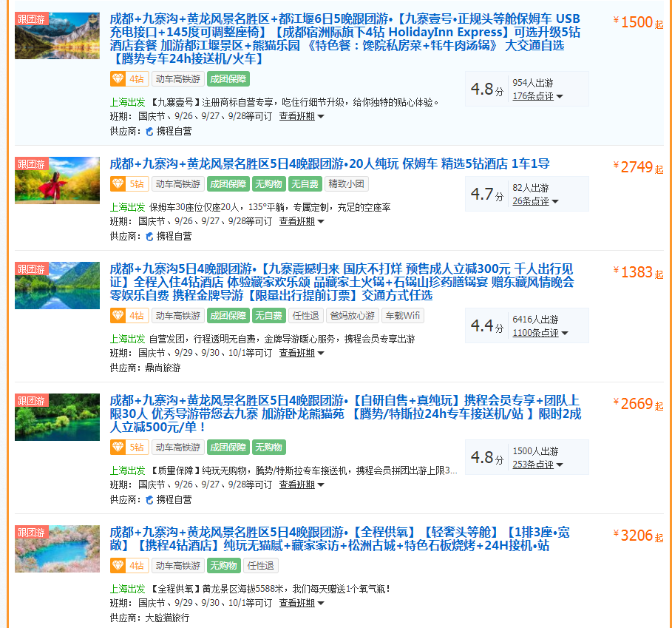Click the 爸妈放心游 tag
This screenshot has width=672, height=628.
(351, 316)
